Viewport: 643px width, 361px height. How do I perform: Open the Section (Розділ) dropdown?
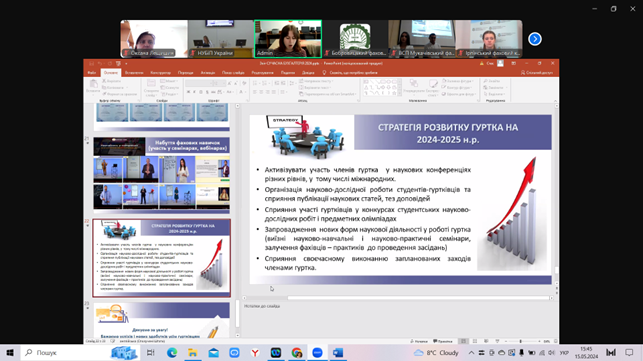click(170, 94)
